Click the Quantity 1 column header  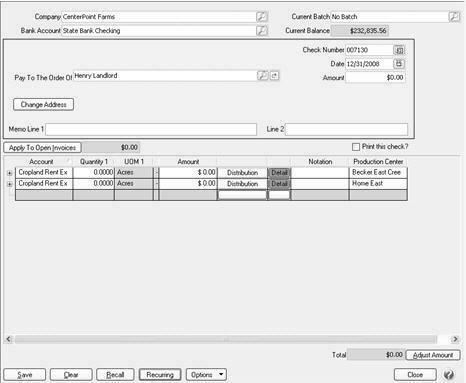pyautogui.click(x=94, y=162)
